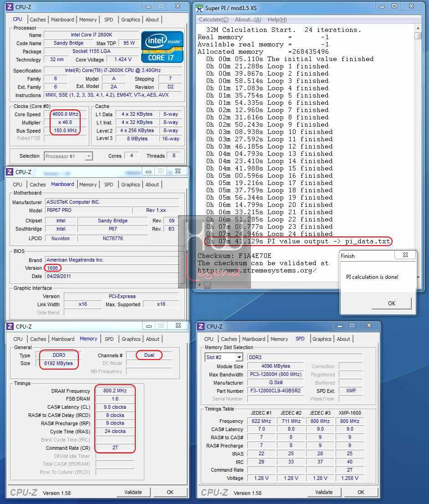Image resolution: width=429 pixels, height=504 pixels.
Task: Click the Manufacturer field 'ASUSTeK Computer INC.'
Action: pyautogui.click(x=112, y=202)
